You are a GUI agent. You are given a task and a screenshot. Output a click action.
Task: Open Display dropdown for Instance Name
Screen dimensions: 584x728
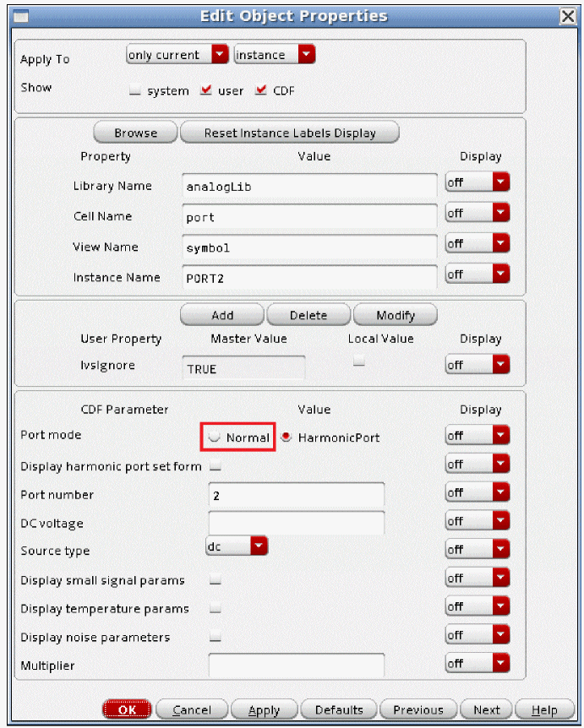point(478,274)
